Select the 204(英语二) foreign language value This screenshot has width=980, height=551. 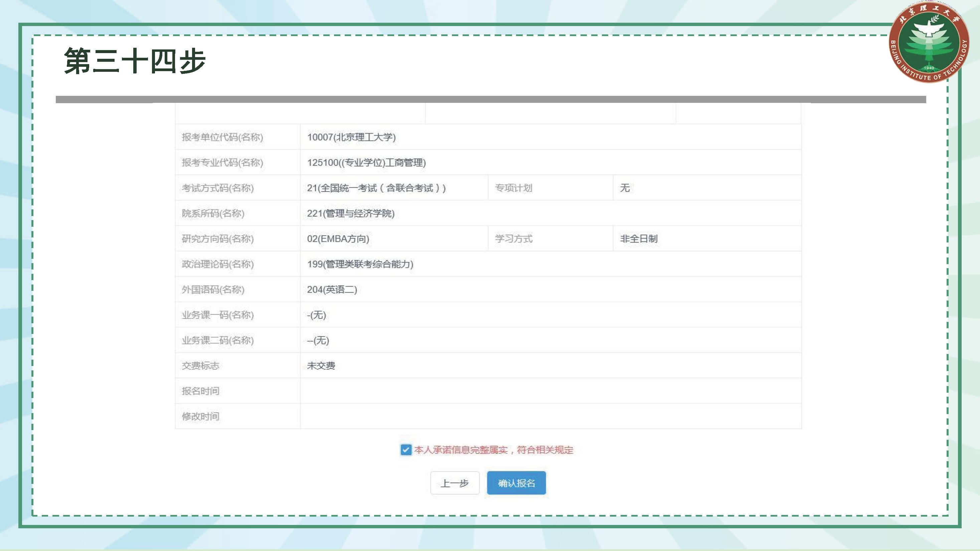coord(332,290)
